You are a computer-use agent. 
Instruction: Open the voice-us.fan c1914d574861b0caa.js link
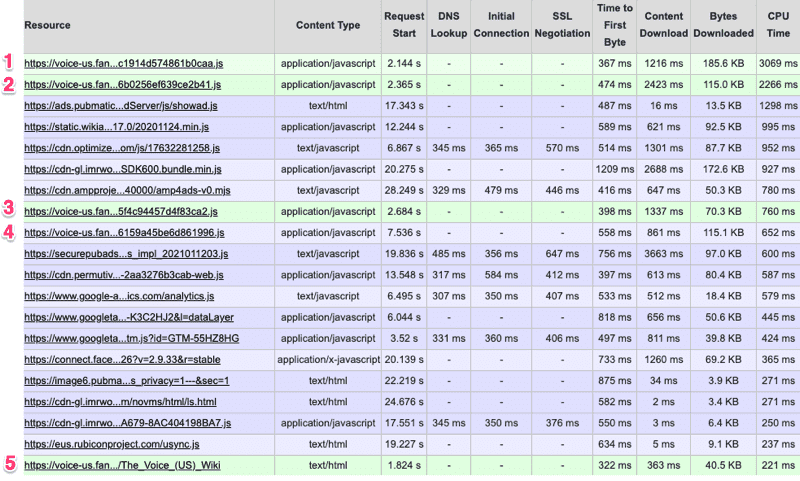click(x=123, y=64)
